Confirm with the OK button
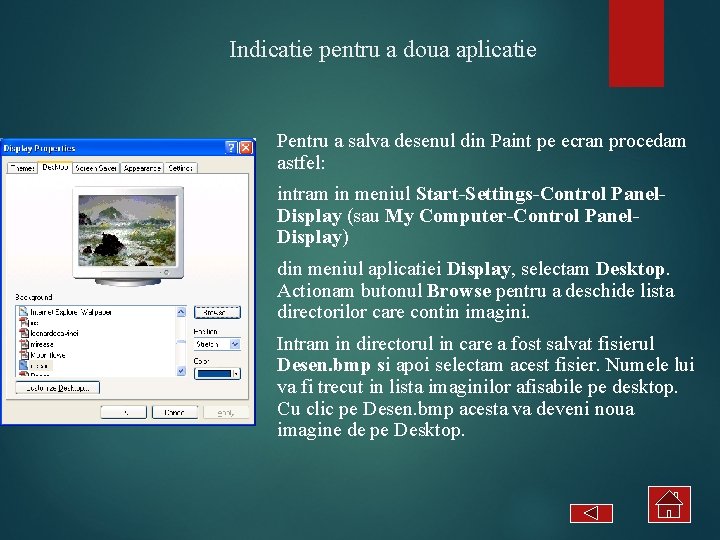Viewport: 720px width, 540px height. click(x=124, y=412)
